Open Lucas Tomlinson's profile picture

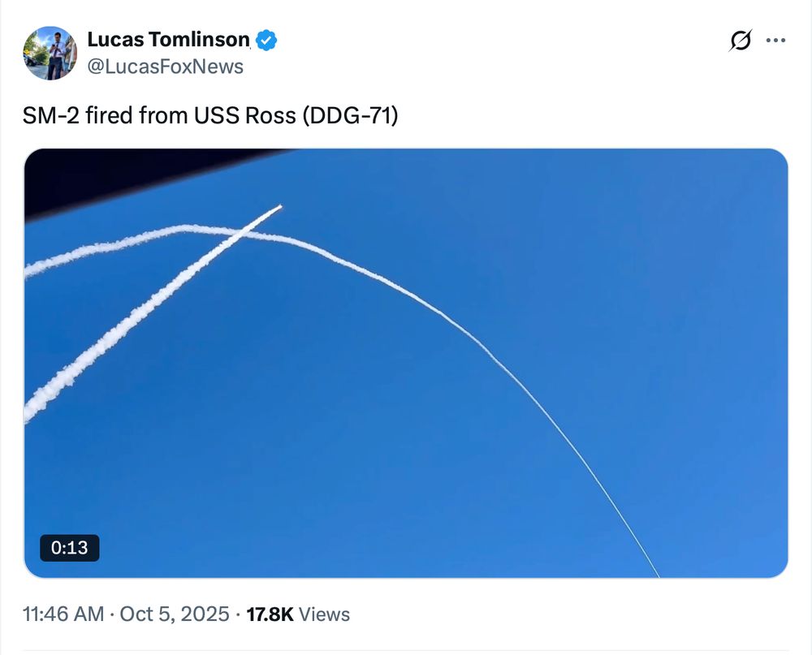tap(50, 53)
